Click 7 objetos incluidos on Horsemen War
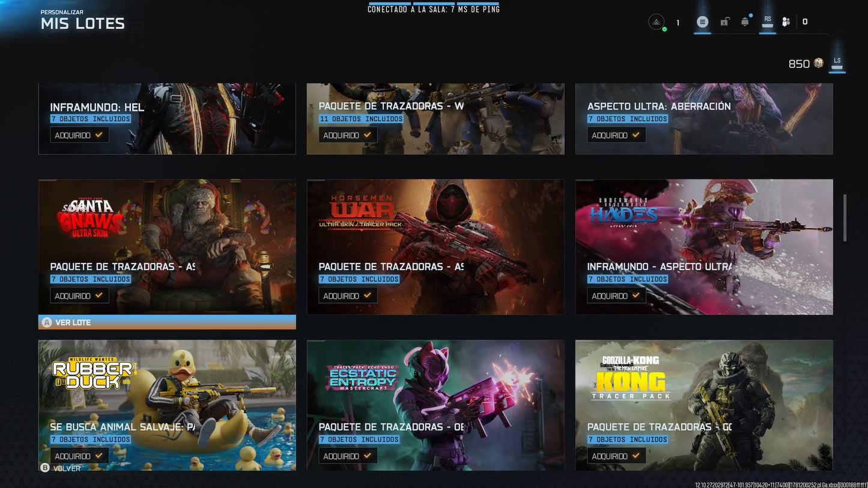 [x=359, y=279]
